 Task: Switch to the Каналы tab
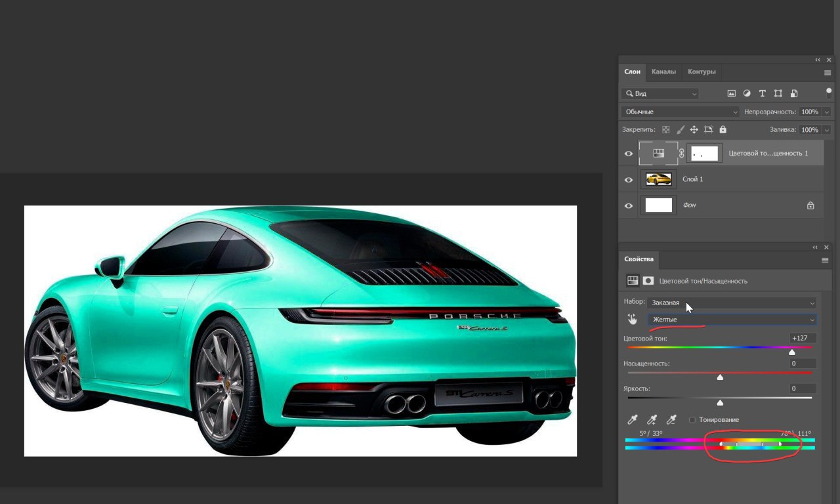663,72
